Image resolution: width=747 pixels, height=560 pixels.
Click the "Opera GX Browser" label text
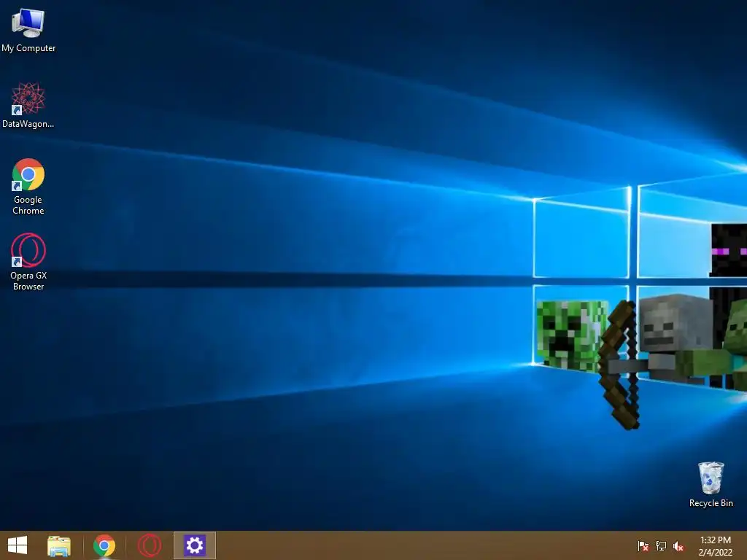click(28, 281)
